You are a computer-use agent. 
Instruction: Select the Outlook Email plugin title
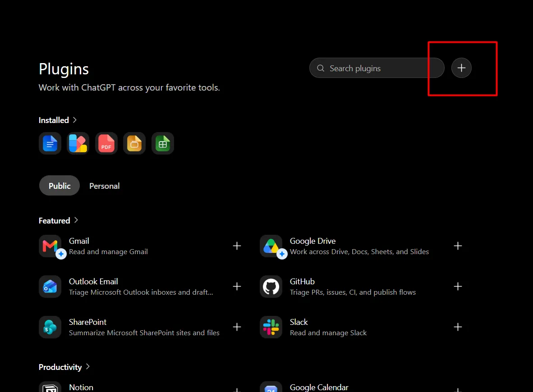coord(93,282)
